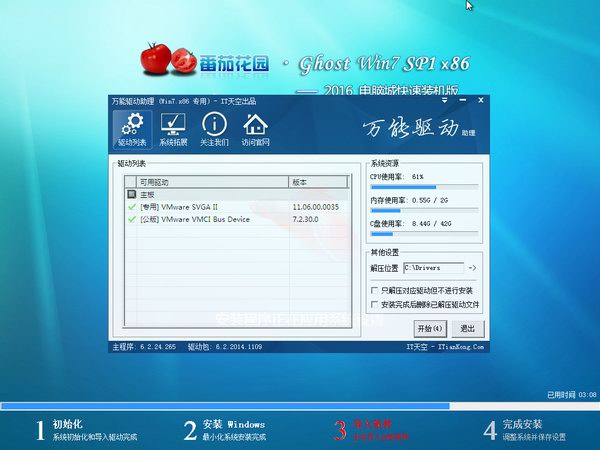Image resolution: width=600 pixels, height=450 pixels.
Task: Click the 关注我们 info icon
Action: pyautogui.click(x=214, y=128)
